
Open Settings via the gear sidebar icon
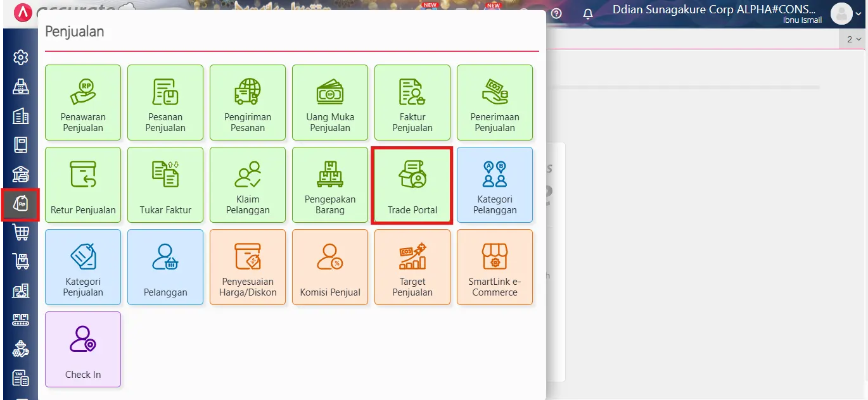coord(20,57)
